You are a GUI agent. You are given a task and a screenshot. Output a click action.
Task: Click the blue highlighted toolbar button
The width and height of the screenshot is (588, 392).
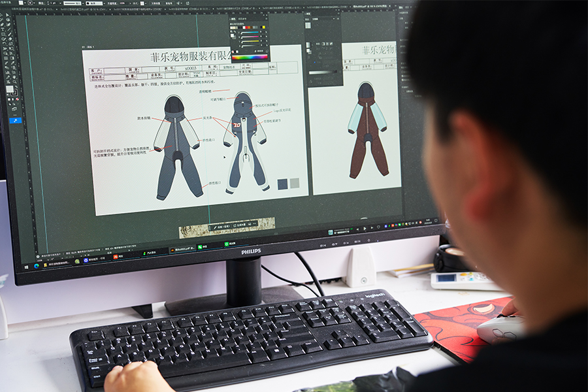click(x=16, y=120)
